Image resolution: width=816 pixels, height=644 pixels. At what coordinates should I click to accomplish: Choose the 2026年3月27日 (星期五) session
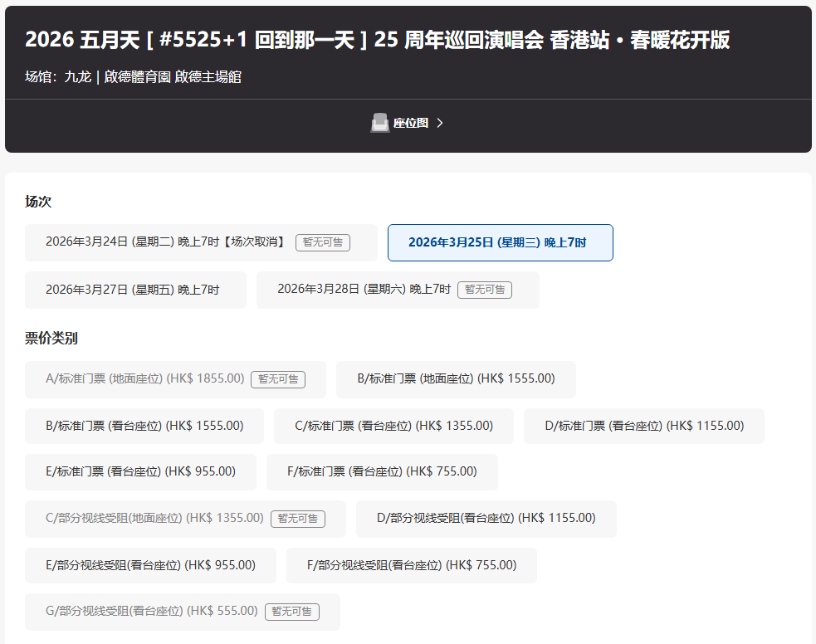(x=135, y=290)
